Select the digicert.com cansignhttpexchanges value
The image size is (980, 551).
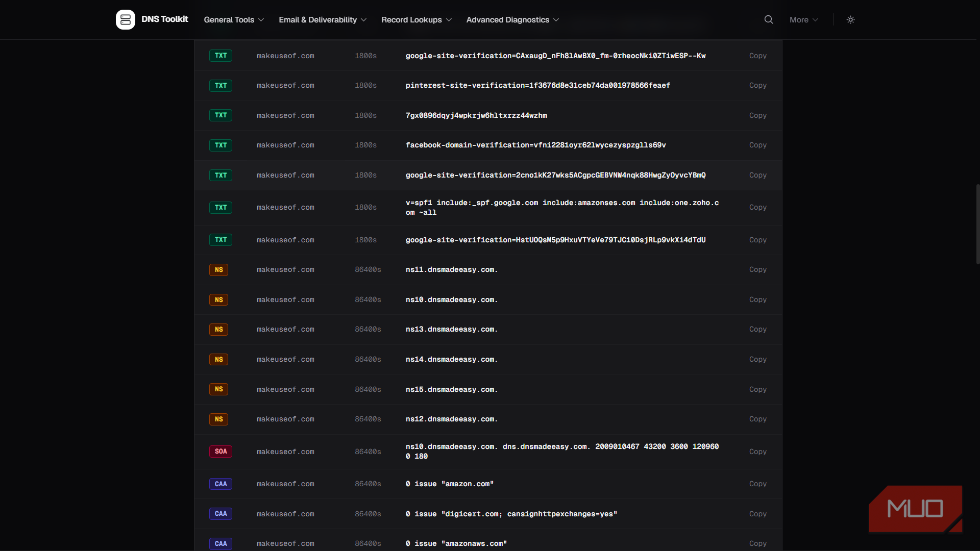(x=511, y=514)
